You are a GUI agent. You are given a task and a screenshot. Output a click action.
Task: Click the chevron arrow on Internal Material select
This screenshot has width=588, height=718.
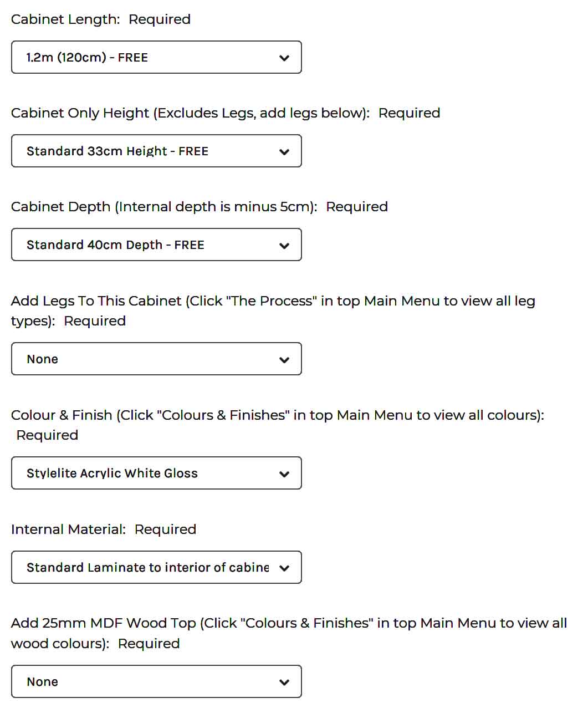coord(284,568)
